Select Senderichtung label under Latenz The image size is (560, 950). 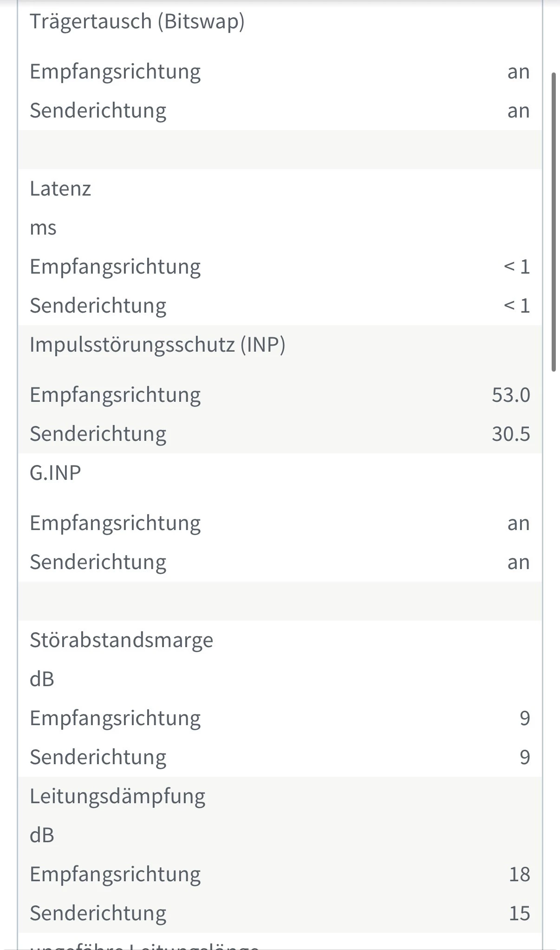[x=98, y=306]
